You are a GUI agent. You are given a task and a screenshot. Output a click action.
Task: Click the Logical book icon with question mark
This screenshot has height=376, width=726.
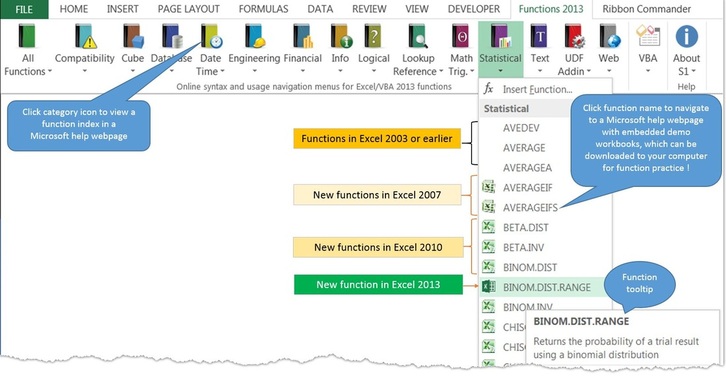coord(373,36)
